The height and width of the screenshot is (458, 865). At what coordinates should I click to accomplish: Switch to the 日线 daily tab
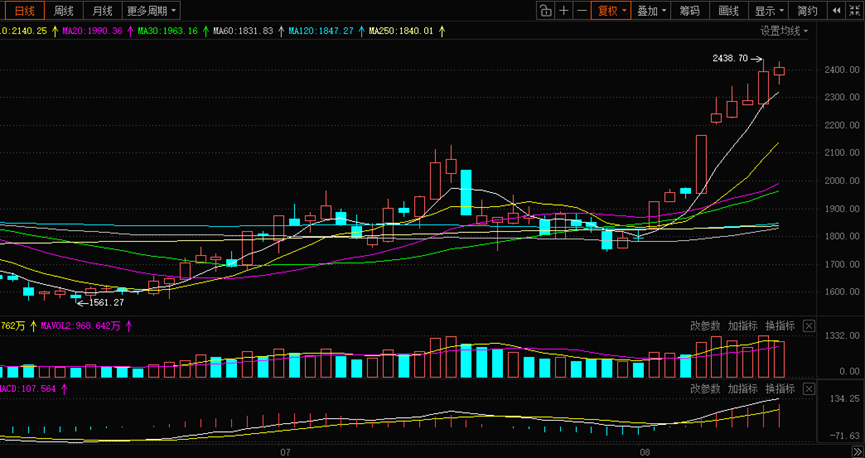click(24, 10)
